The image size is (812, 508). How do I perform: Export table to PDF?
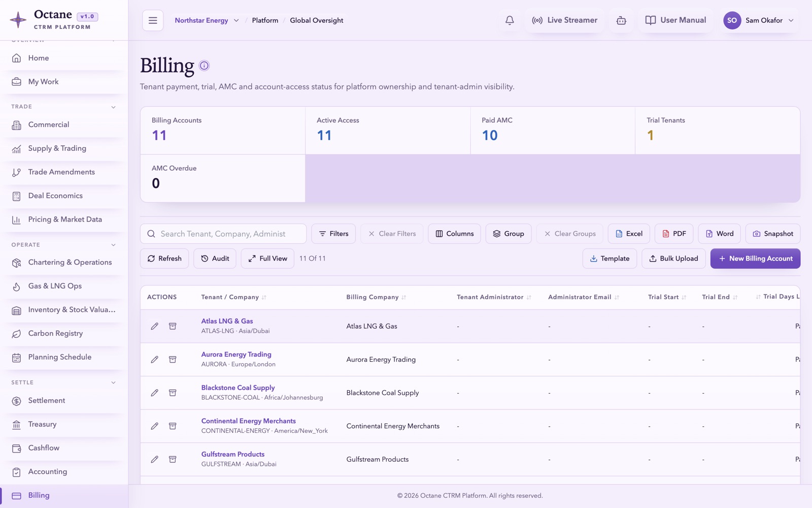pos(674,234)
